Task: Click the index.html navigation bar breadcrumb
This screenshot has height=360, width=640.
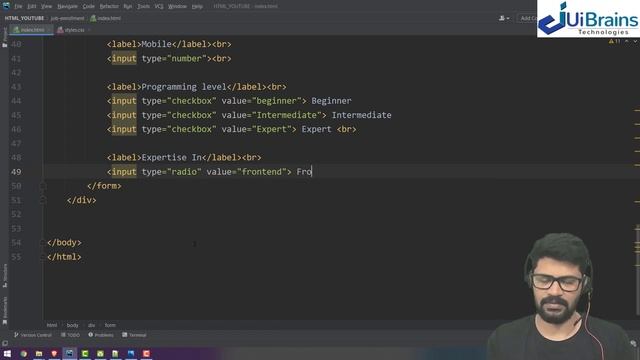Action: point(106,18)
